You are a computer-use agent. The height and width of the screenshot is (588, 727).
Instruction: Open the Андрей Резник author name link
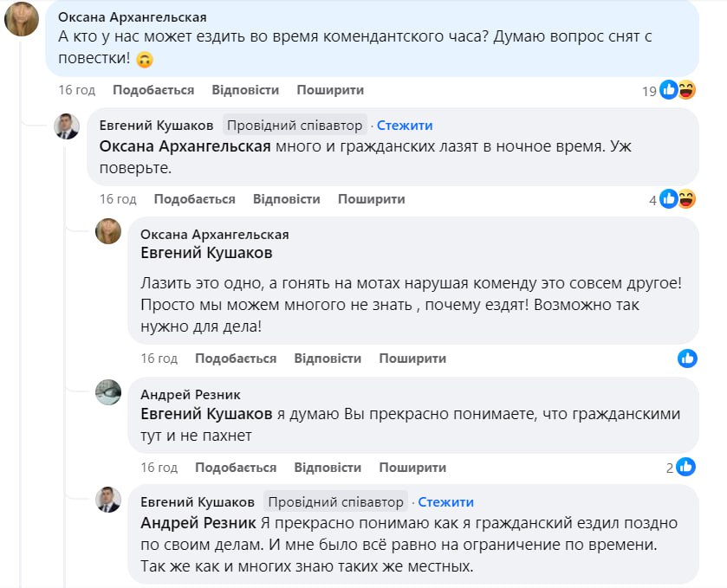pos(191,395)
